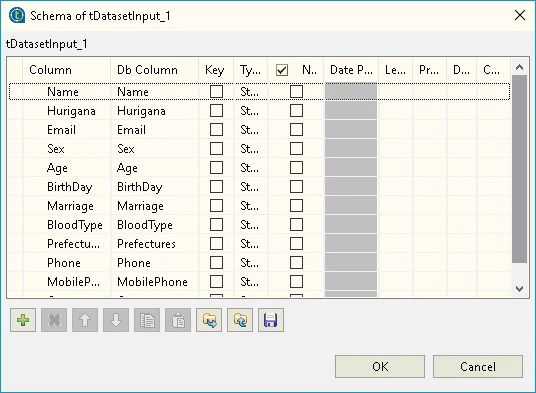Viewport: 536px width, 393px height.
Task: Toggle Nullable checkbox for Age row
Action: 296,168
